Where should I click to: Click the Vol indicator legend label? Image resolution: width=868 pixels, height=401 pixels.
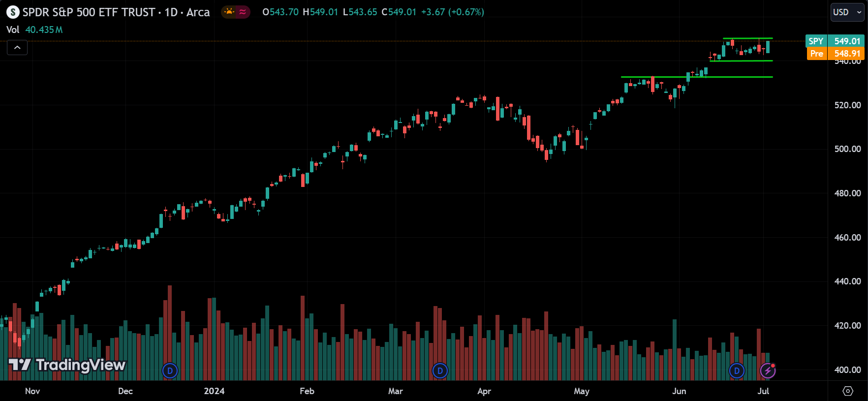point(13,30)
